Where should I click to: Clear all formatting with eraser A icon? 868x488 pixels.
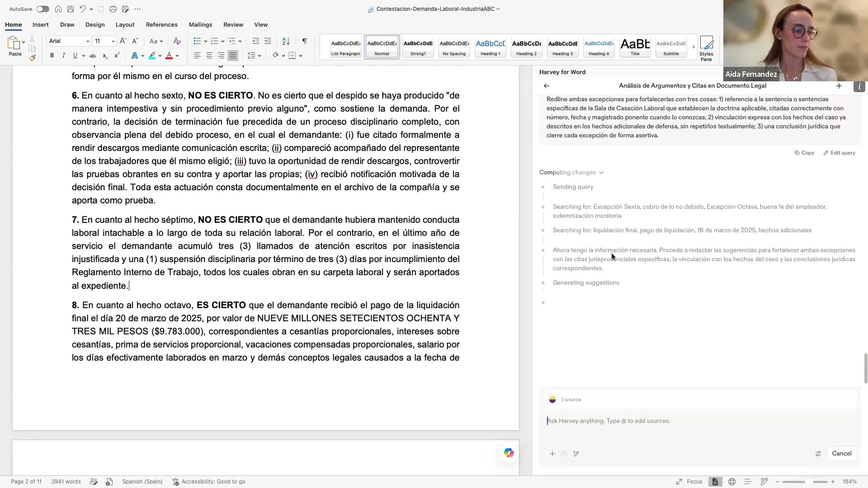(177, 41)
